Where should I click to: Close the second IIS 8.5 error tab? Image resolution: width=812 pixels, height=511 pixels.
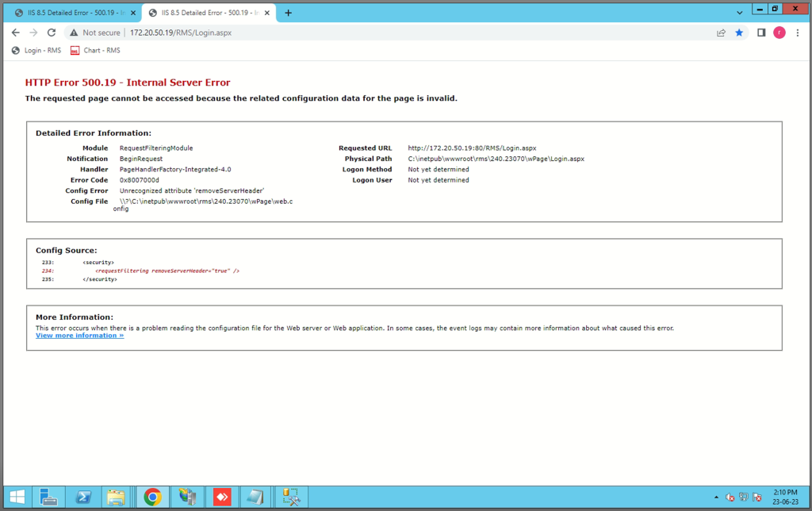coord(266,13)
